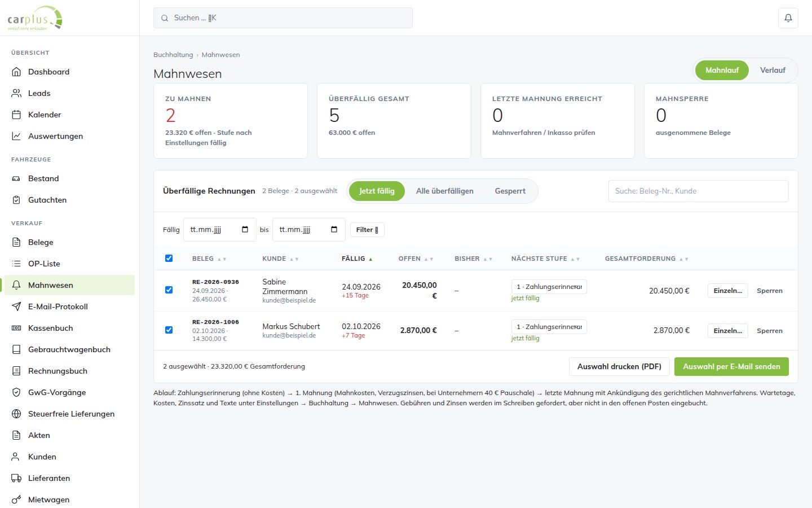
Task: Click the OP-Liste list icon in sidebar
Action: 16,264
